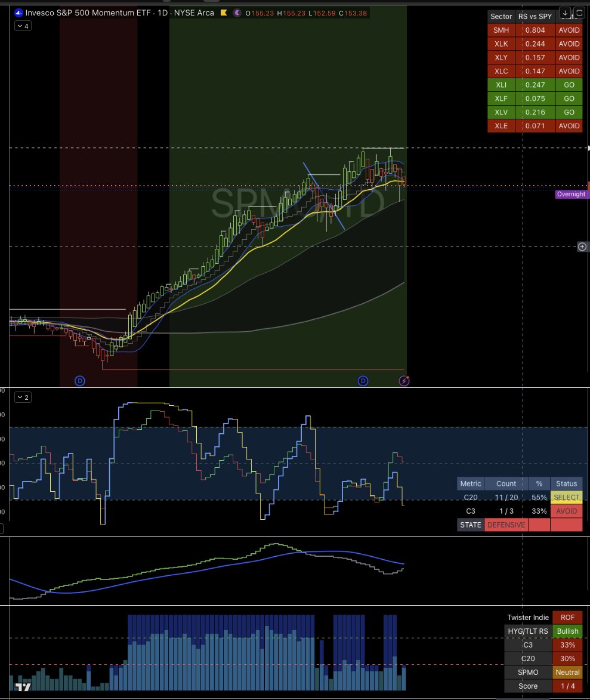Click the Invesco S&P 500 Momentum ETF title

click(88, 13)
